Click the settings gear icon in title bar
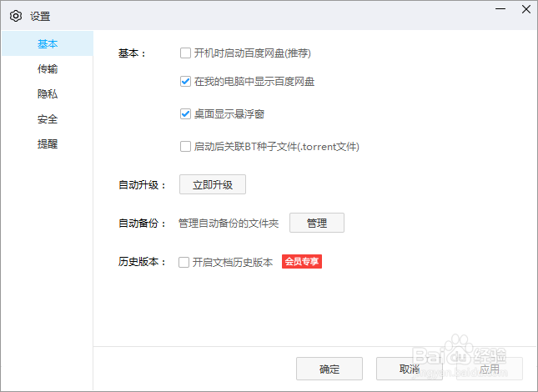This screenshot has height=392, width=538. click(x=16, y=16)
